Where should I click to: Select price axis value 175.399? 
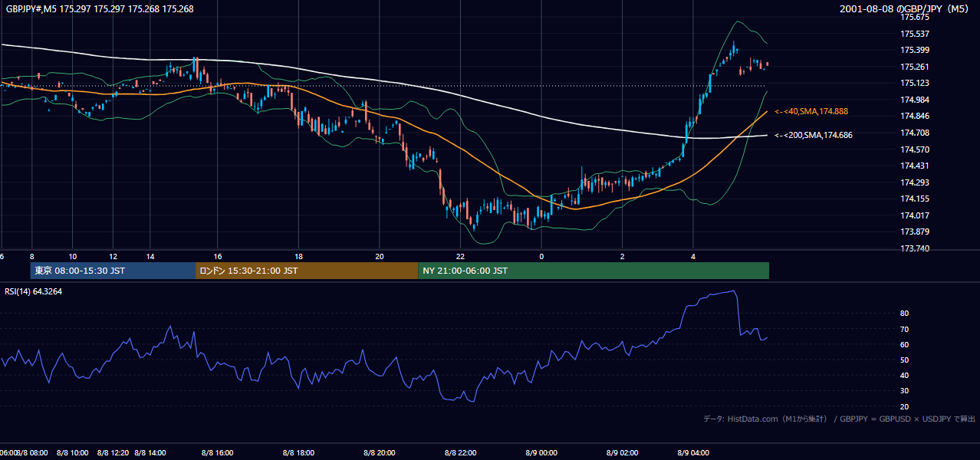(915, 50)
